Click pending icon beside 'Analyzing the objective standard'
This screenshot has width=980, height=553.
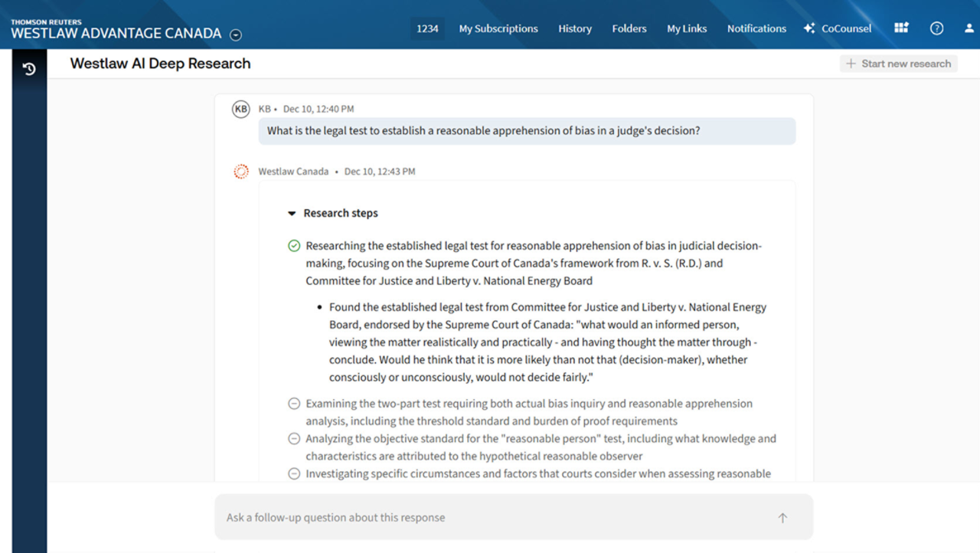click(294, 439)
